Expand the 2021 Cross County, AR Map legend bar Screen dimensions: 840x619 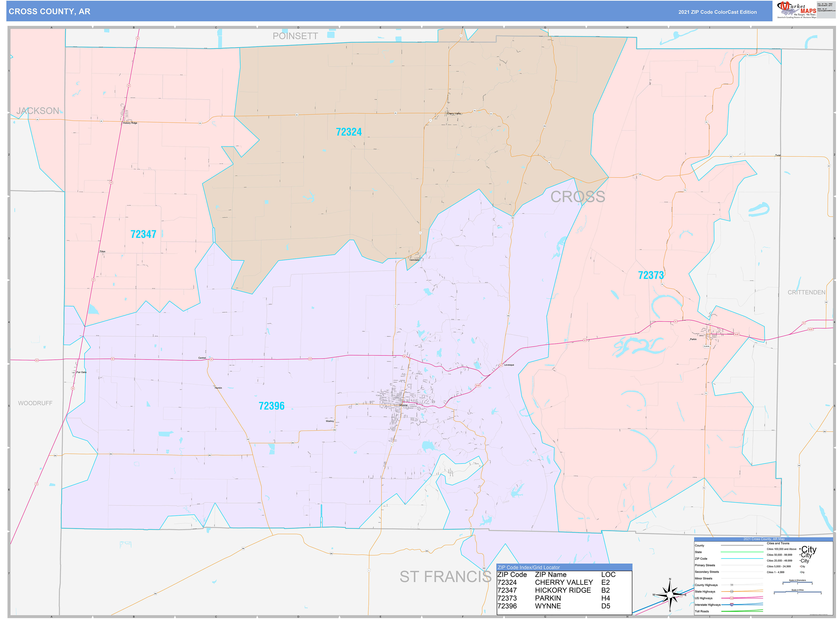764,539
